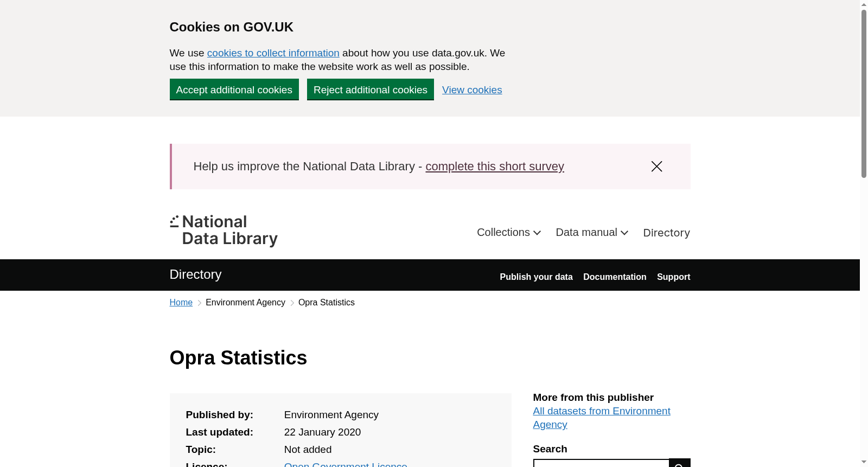Reject additional cookies

[371, 89]
